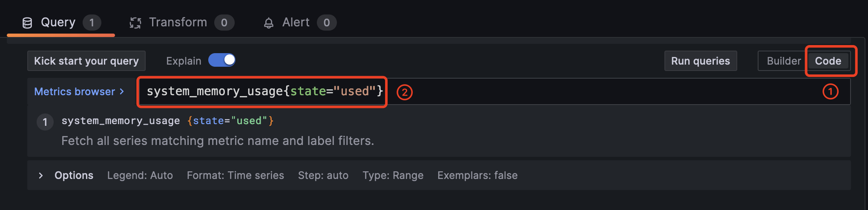Open Metrics browser chevron arrow
Image resolution: width=868 pixels, height=210 pixels.
tap(122, 91)
